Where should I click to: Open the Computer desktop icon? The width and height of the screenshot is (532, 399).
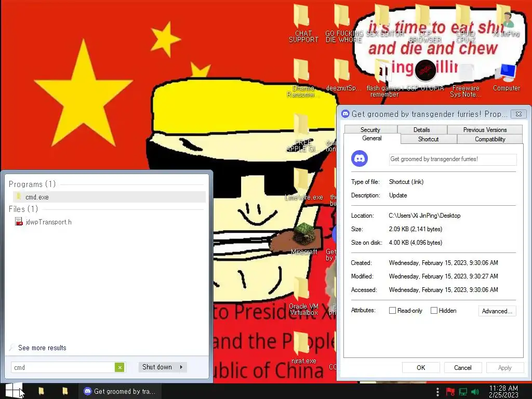coord(506,77)
